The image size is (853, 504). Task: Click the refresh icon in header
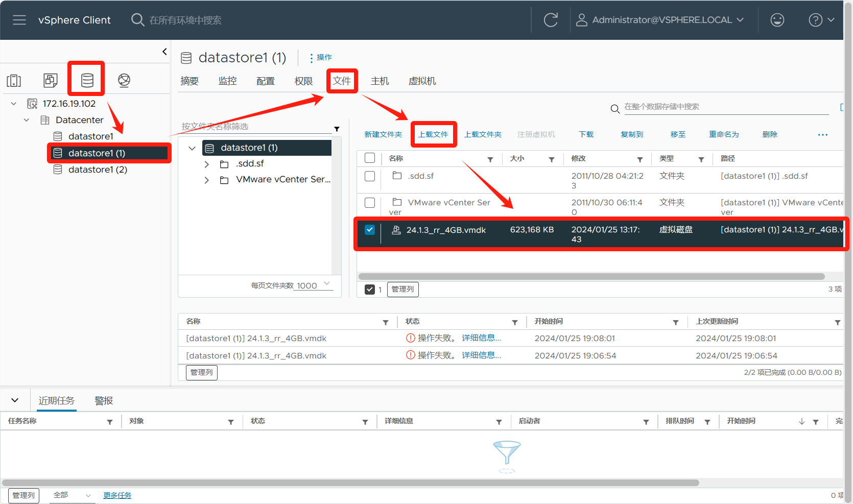551,20
